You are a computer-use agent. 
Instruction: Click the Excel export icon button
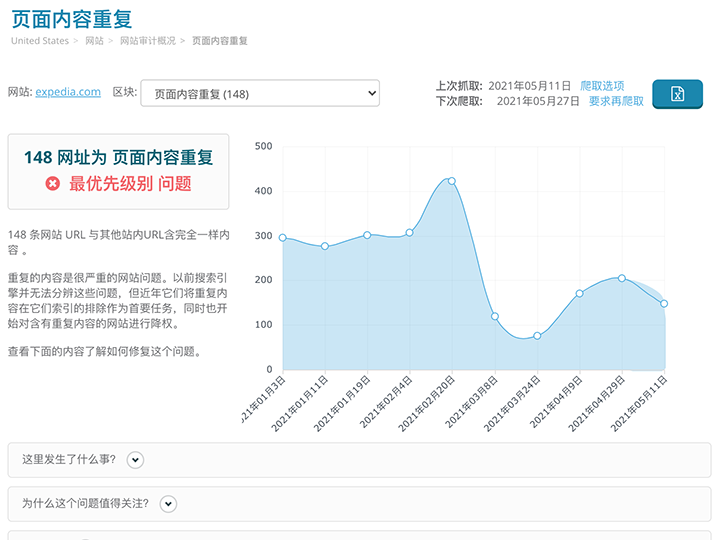tap(677, 94)
